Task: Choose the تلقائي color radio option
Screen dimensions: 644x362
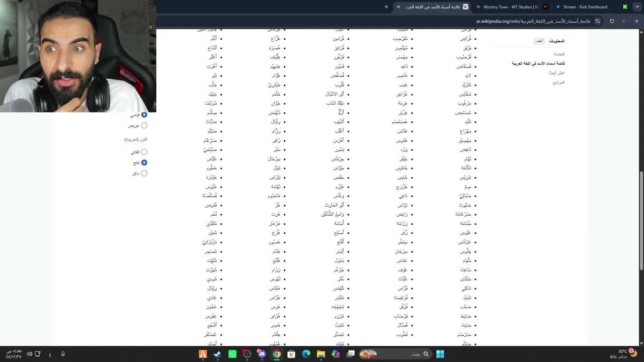Action: click(x=144, y=152)
